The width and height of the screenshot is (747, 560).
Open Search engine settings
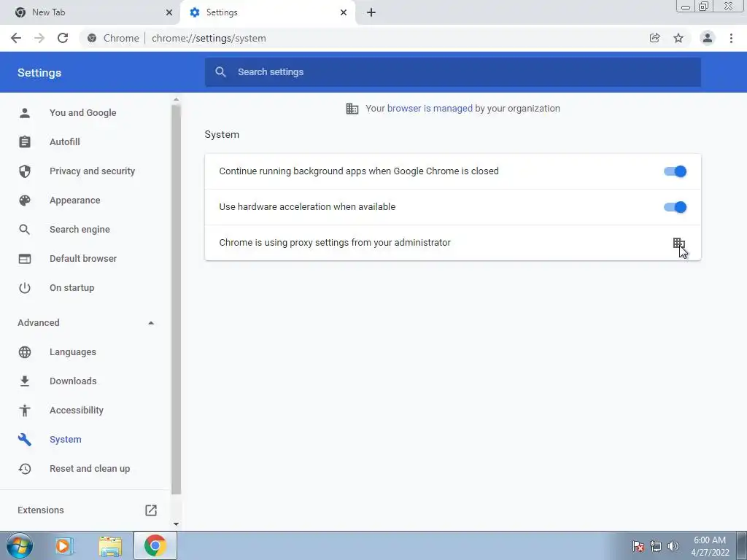80,230
